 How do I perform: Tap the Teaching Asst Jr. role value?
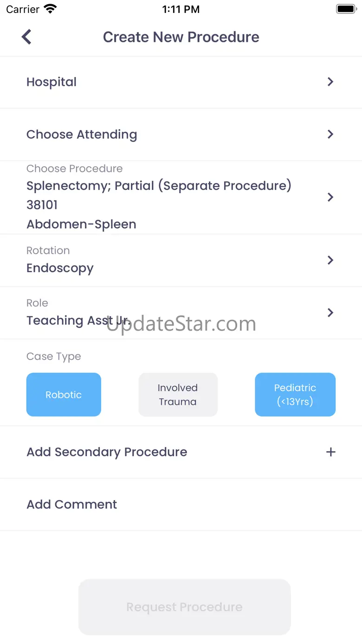pos(78,320)
